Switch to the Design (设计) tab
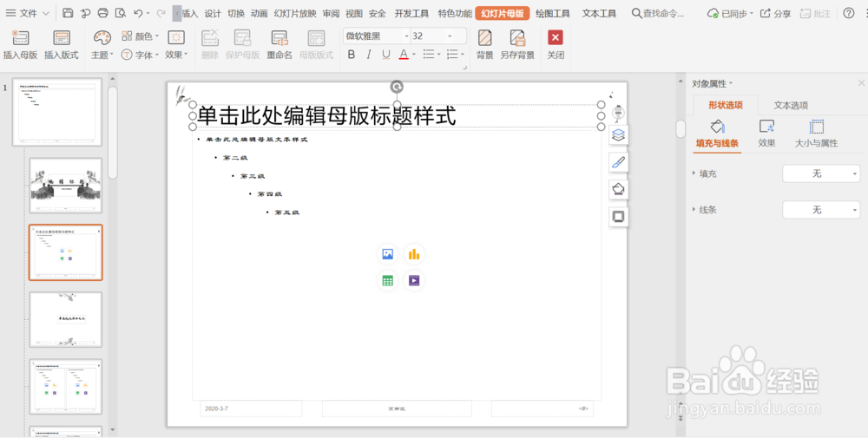Viewport: 868px width, 438px height. point(212,13)
